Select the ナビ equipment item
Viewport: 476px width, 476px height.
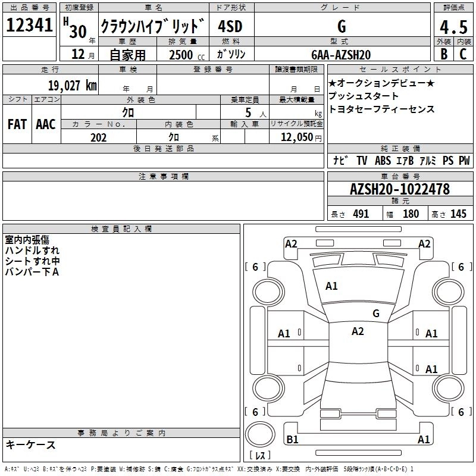point(340,160)
